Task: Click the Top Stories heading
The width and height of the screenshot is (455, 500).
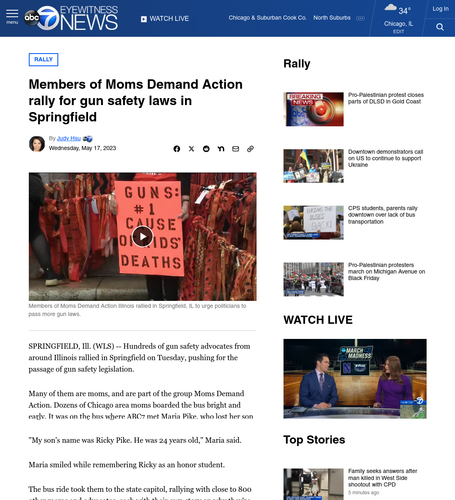Action: [x=314, y=440]
